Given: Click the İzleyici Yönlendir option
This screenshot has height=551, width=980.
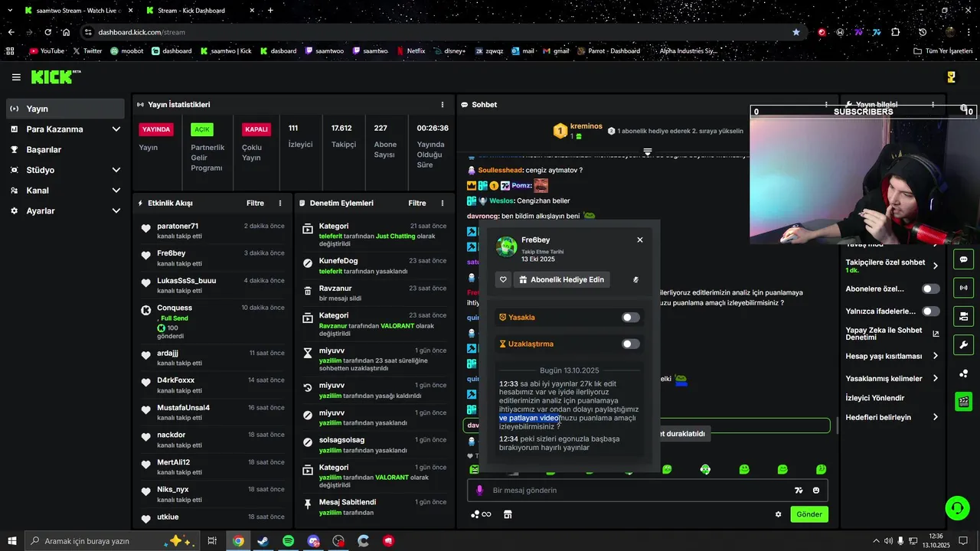Looking at the screenshot, I should (x=875, y=399).
